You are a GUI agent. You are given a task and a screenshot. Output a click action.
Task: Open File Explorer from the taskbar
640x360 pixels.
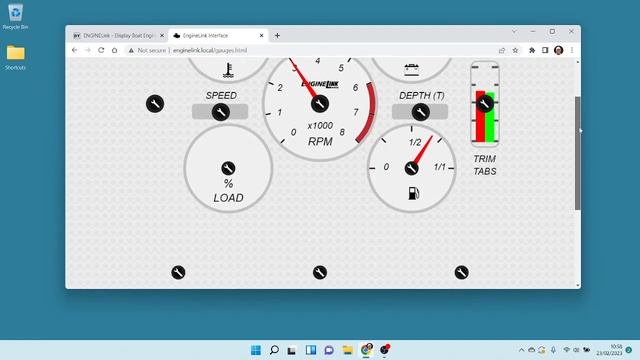347,350
